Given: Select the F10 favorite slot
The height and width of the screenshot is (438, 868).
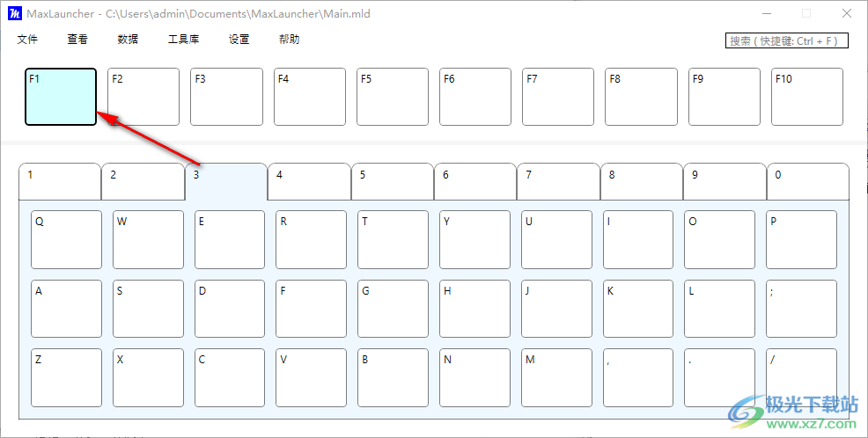Looking at the screenshot, I should point(807,97).
